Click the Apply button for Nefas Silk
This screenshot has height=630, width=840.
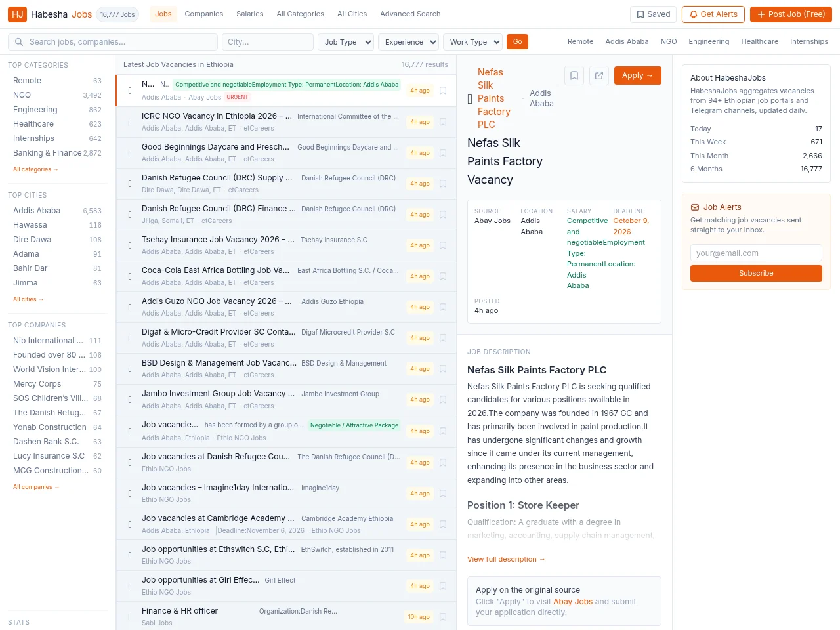(637, 75)
